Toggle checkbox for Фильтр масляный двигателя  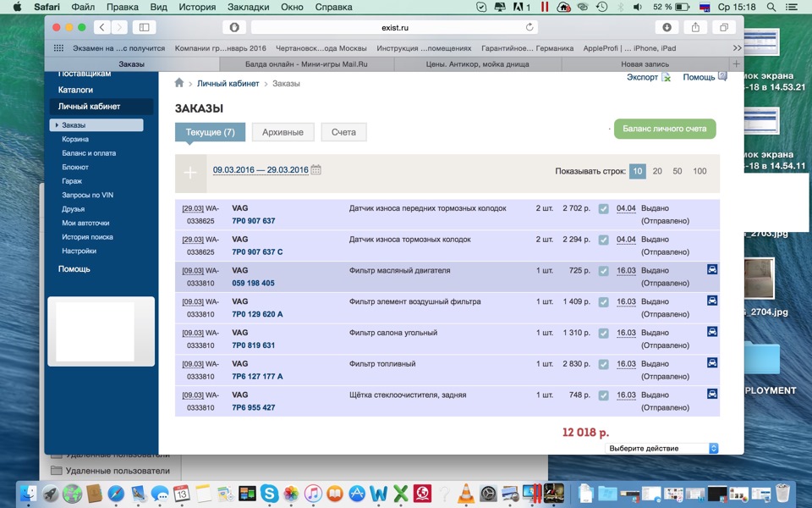603,271
